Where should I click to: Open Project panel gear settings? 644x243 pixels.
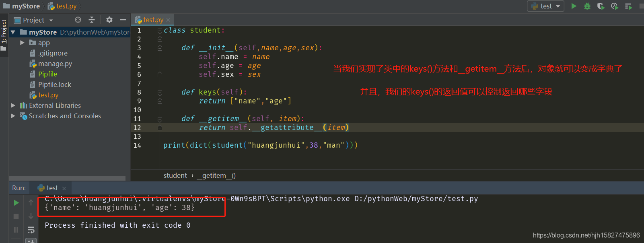109,20
